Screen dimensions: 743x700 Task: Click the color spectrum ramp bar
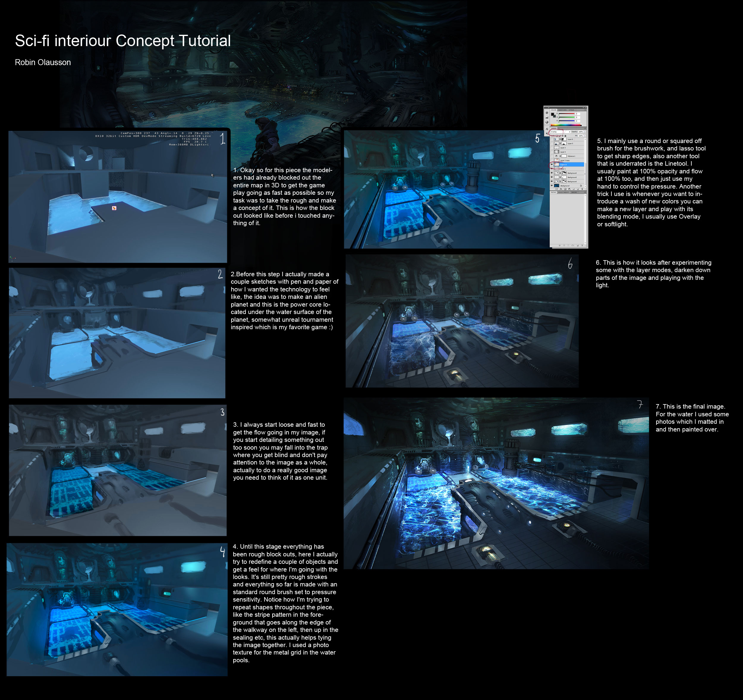pyautogui.click(x=566, y=125)
